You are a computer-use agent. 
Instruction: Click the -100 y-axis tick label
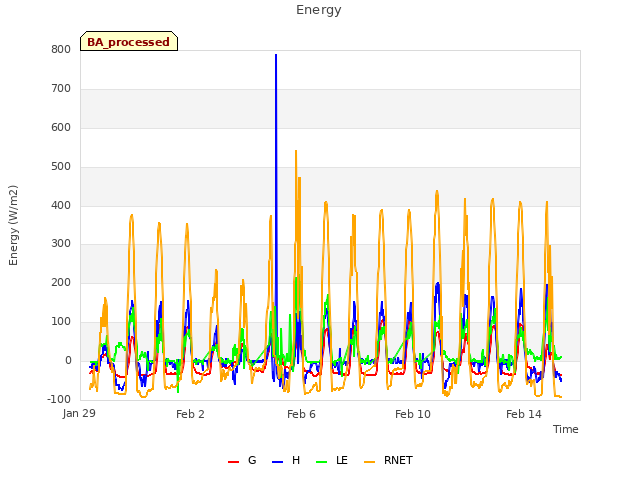point(59,399)
